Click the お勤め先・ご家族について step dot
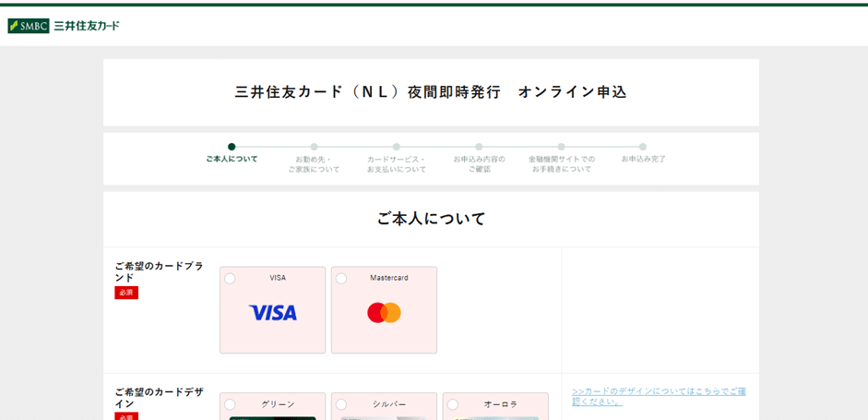868x420 pixels. 314,147
